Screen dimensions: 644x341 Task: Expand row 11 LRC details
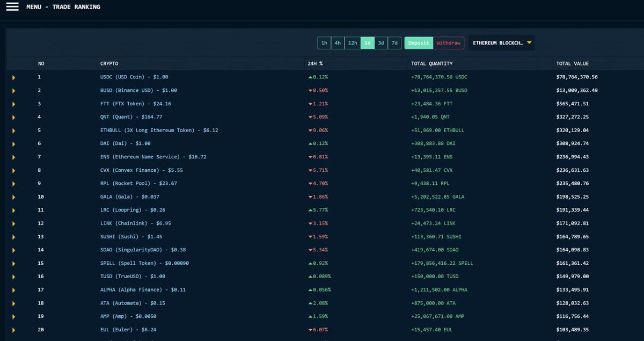[13, 211]
